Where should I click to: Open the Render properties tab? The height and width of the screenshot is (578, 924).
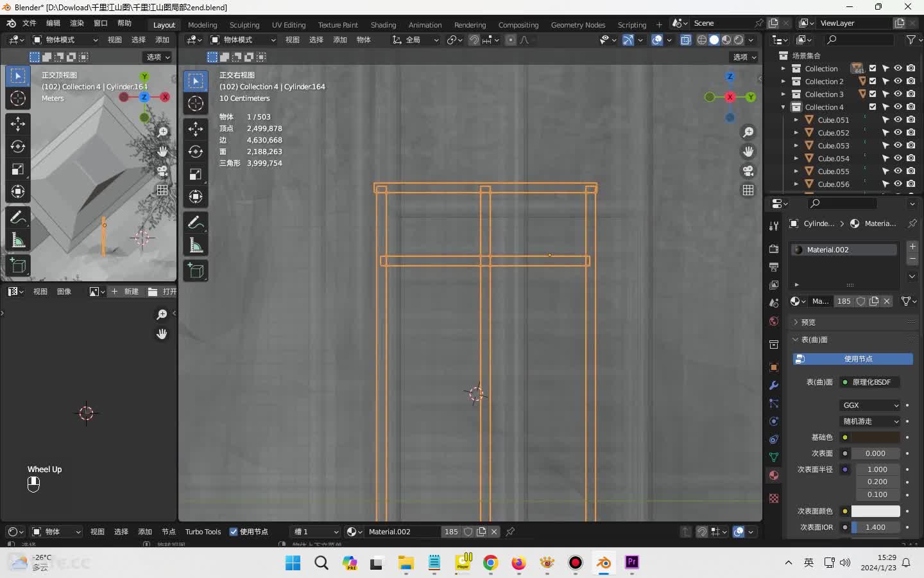(774, 249)
